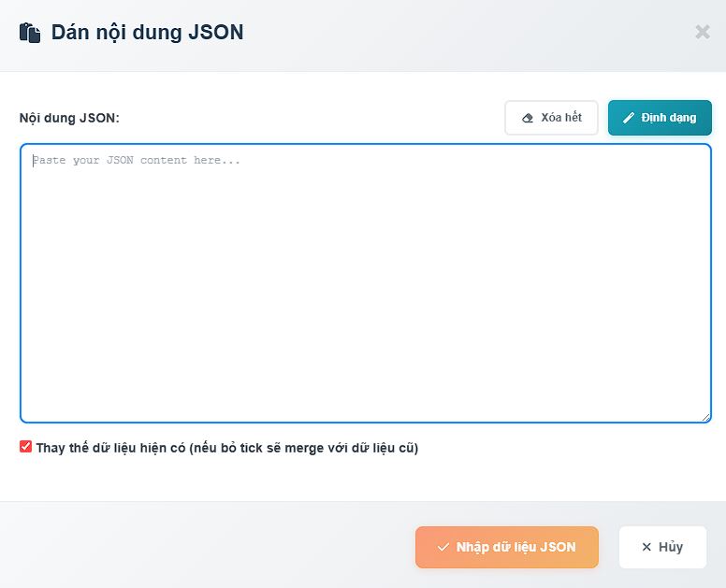
Task: Click the Nội dung JSON label
Action: pos(69,118)
